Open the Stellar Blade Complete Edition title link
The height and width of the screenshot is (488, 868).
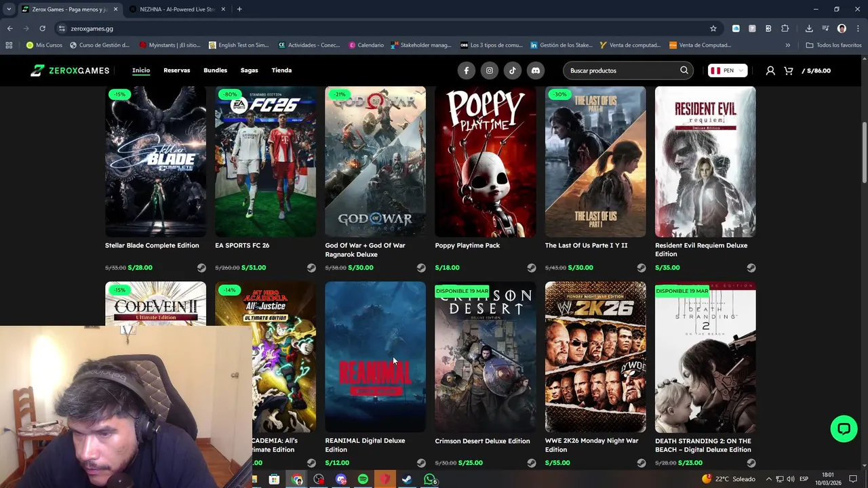click(152, 245)
